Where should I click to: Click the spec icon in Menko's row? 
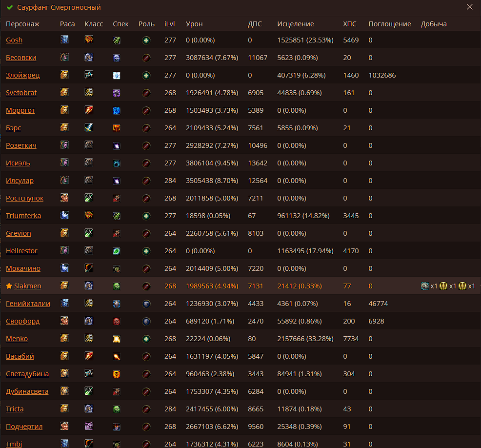(x=116, y=339)
